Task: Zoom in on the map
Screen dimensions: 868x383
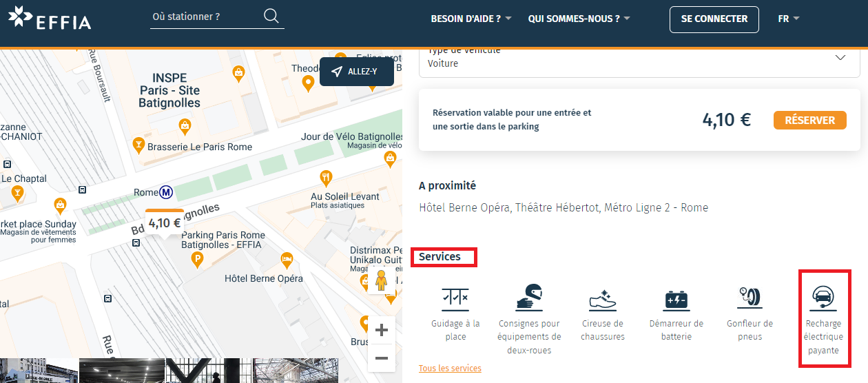Action: (382, 330)
